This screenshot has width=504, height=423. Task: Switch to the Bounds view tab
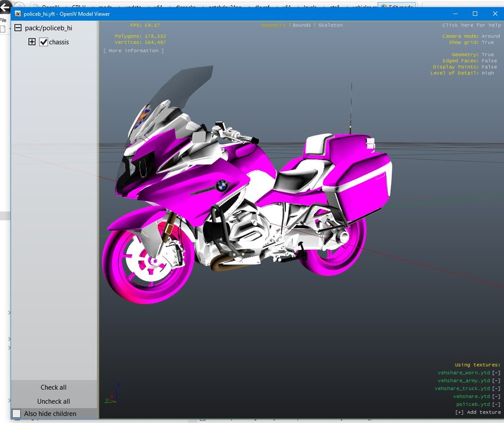(302, 25)
